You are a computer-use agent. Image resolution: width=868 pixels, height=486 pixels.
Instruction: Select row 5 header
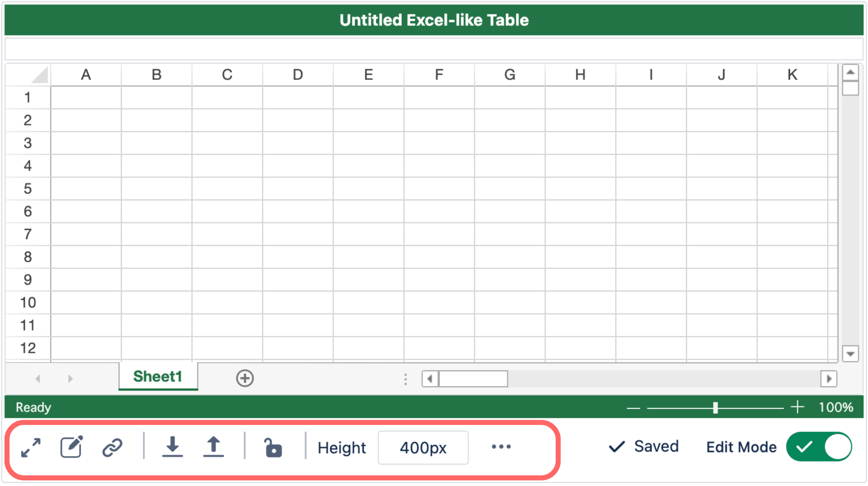coord(28,189)
